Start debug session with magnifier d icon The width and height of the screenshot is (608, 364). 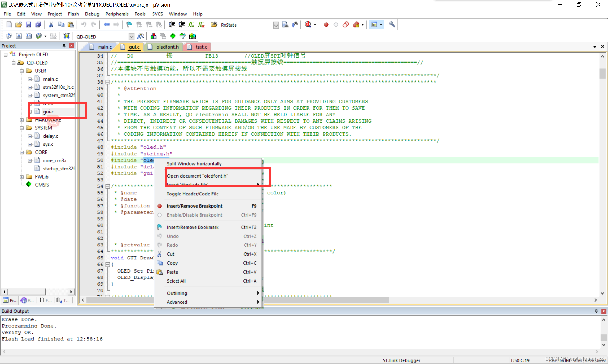point(308,25)
